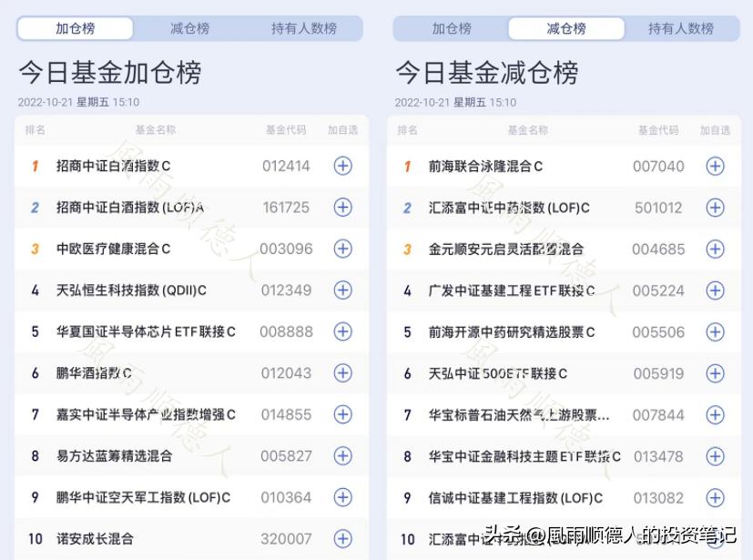Add 前海开源中药研究精选股票C to watchlist
Viewport: 753px width, 560px height.
pos(715,331)
